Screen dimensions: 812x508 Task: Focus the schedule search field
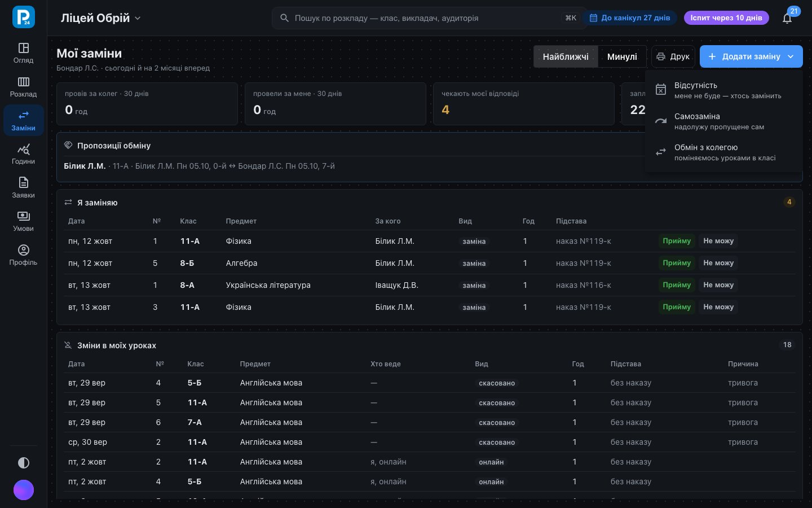point(430,18)
